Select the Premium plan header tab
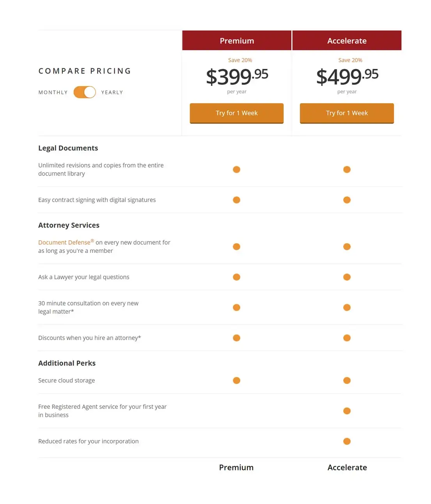Image resolution: width=431 pixels, height=504 pixels. click(237, 41)
